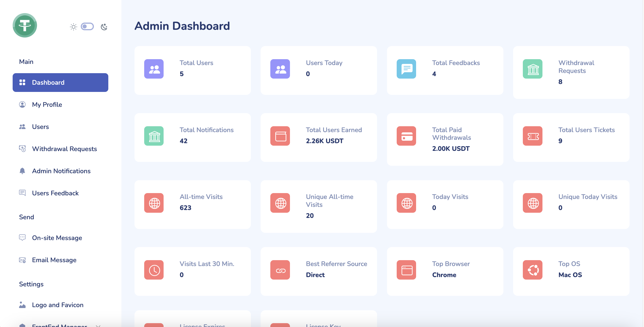The image size is (644, 327).
Task: Open Users Feedback page
Action: (55, 193)
